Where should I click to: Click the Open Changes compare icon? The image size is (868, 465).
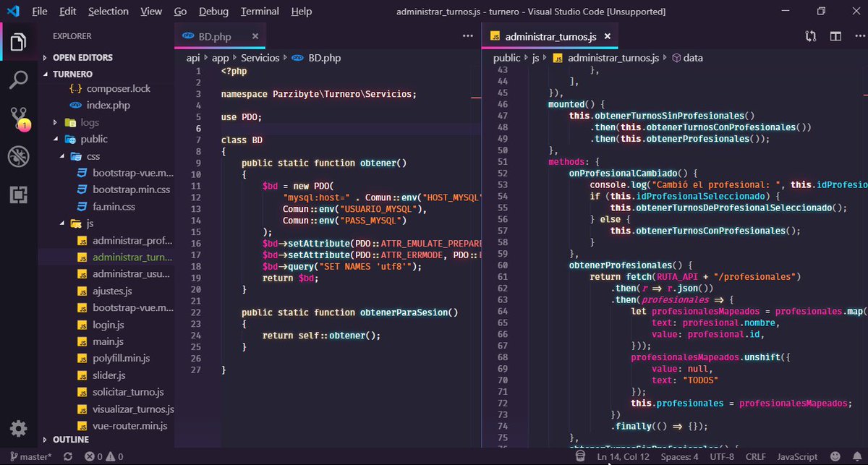[811, 36]
